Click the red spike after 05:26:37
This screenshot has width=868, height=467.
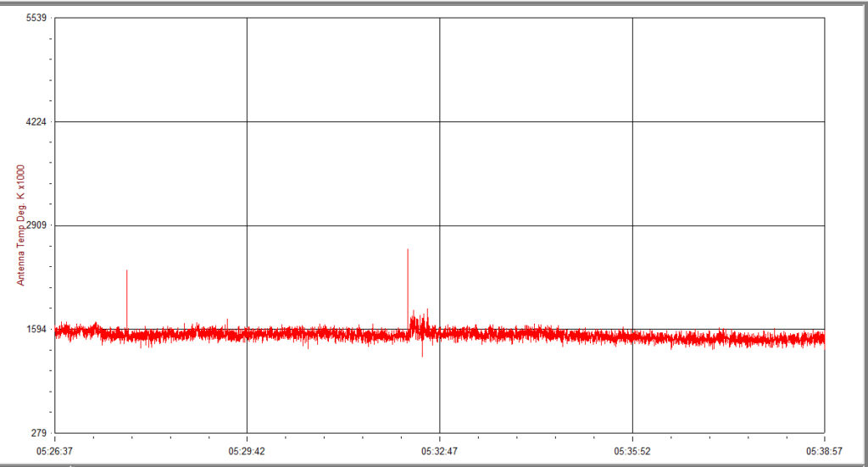[x=127, y=299]
